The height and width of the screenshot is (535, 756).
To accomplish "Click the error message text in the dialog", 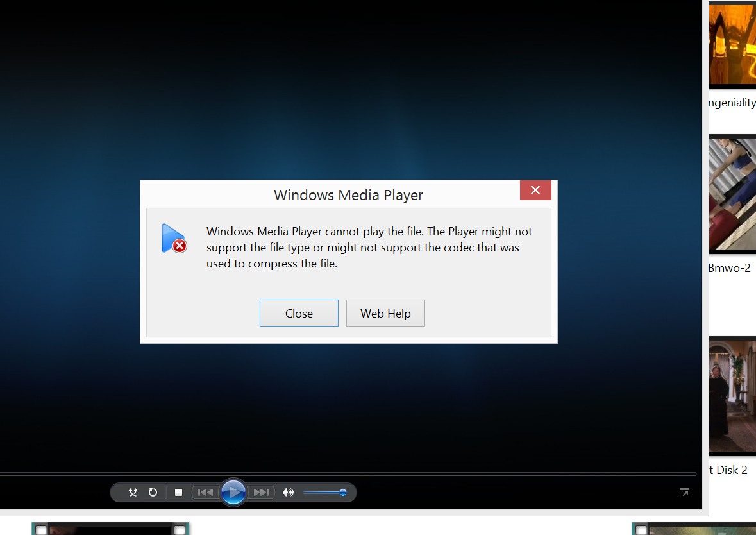I will click(x=369, y=248).
